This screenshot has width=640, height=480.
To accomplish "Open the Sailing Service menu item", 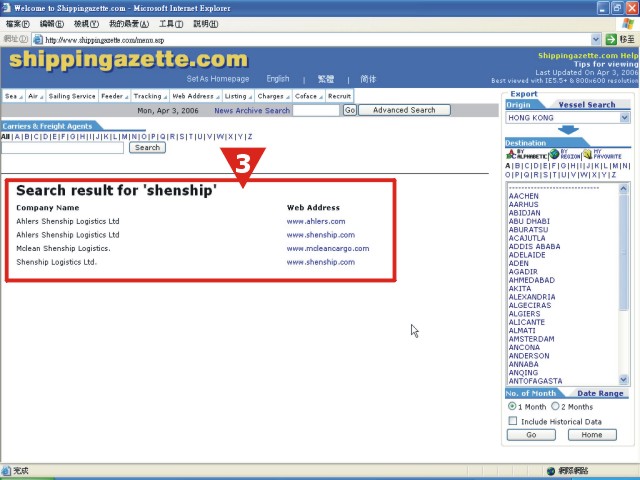I will [72, 96].
